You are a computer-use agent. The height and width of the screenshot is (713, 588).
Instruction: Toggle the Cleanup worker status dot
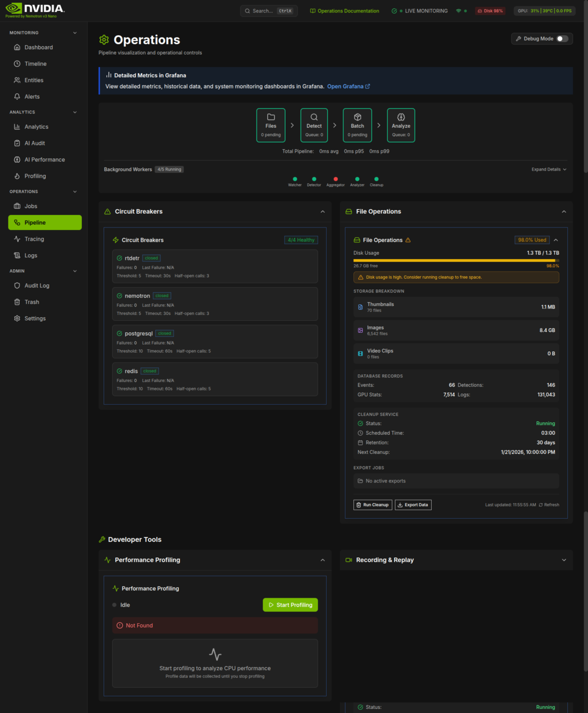click(x=377, y=178)
